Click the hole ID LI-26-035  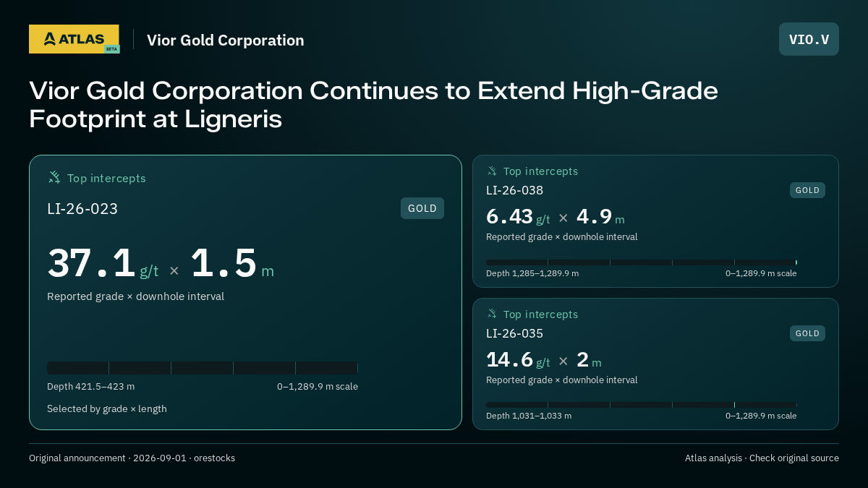[514, 333]
